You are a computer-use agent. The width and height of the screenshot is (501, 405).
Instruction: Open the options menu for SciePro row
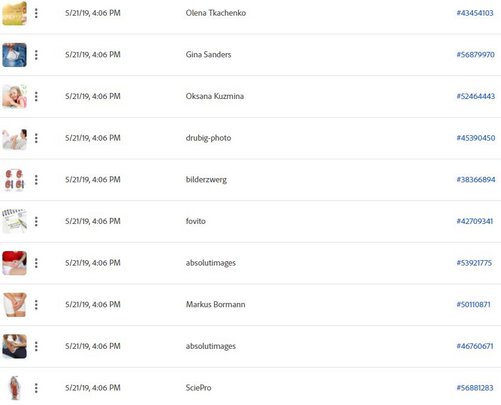click(x=36, y=388)
